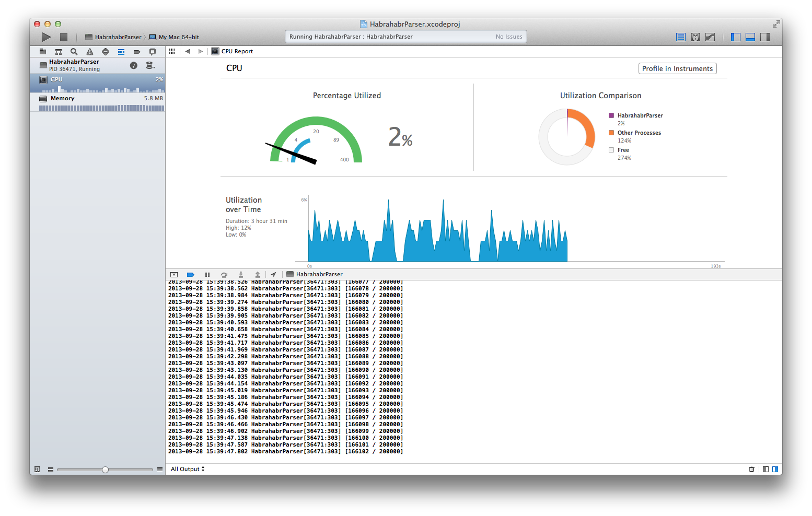This screenshot has width=812, height=516.
Task: Select the HabrahabrParser PID 36471 process row
Action: point(98,65)
